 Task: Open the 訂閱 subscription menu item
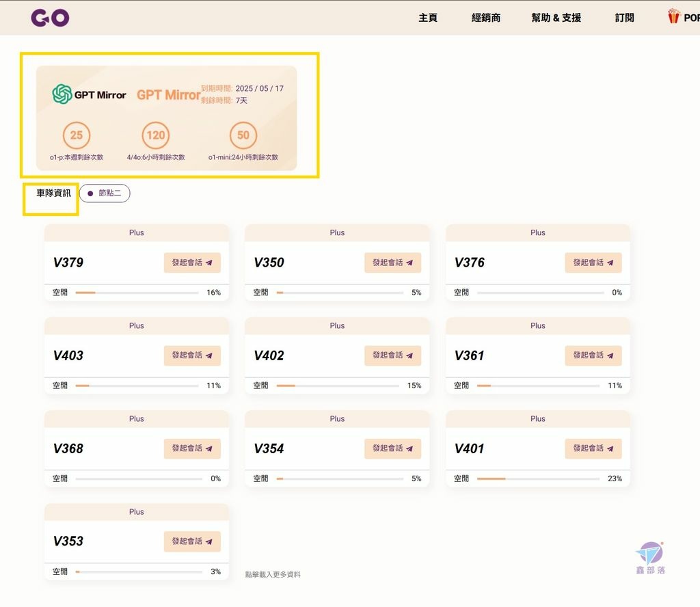[x=624, y=18]
